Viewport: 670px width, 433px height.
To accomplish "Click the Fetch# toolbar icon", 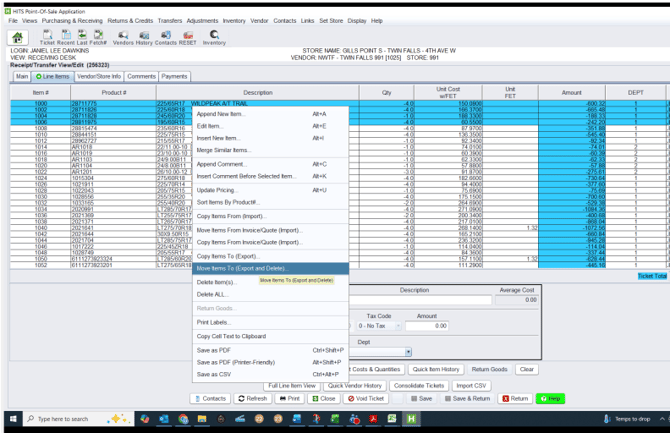I will 98,37.
